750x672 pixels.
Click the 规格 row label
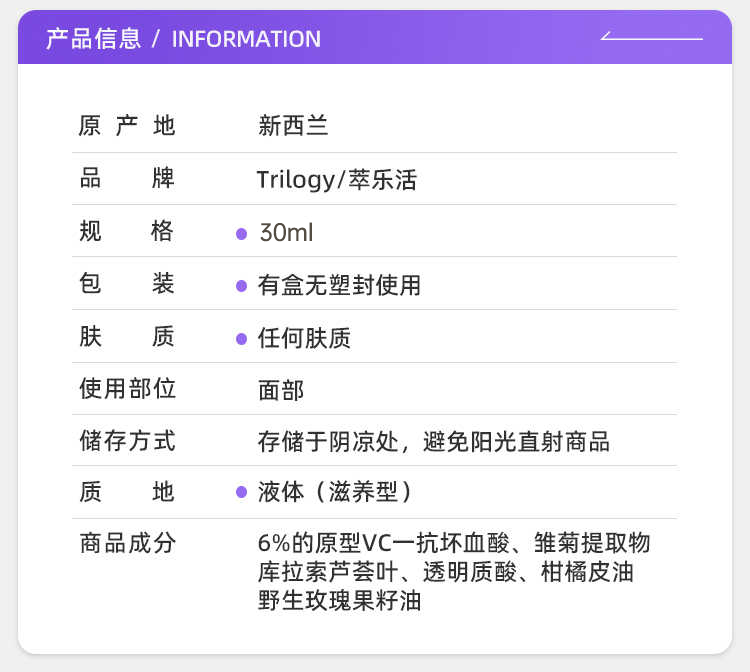tap(127, 232)
